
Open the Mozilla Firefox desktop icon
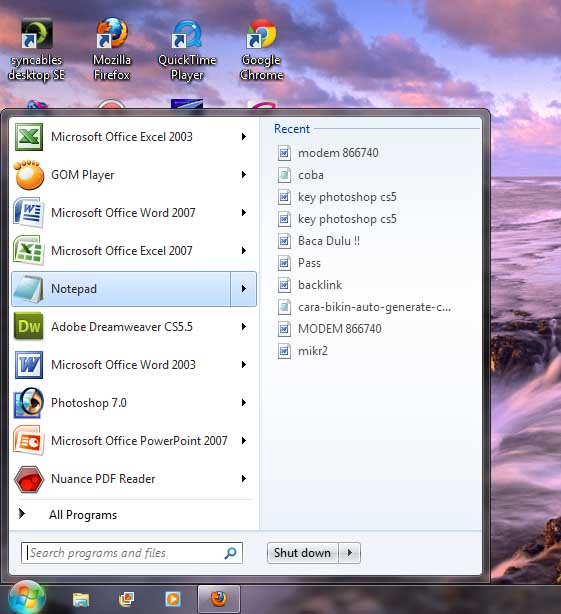112,49
